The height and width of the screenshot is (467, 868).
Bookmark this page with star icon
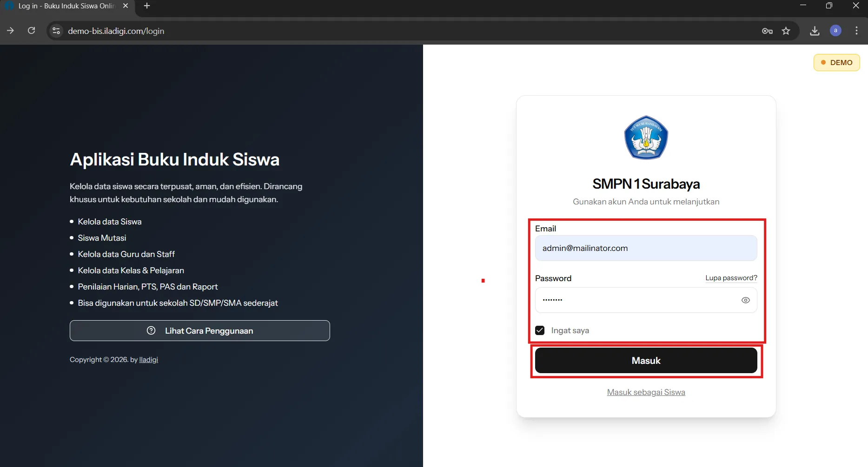[x=786, y=31]
